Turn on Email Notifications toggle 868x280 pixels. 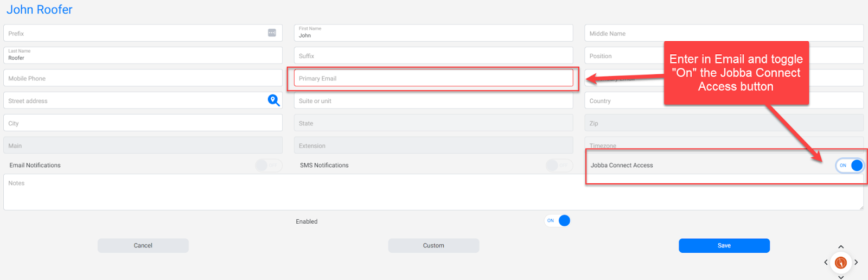point(269,166)
